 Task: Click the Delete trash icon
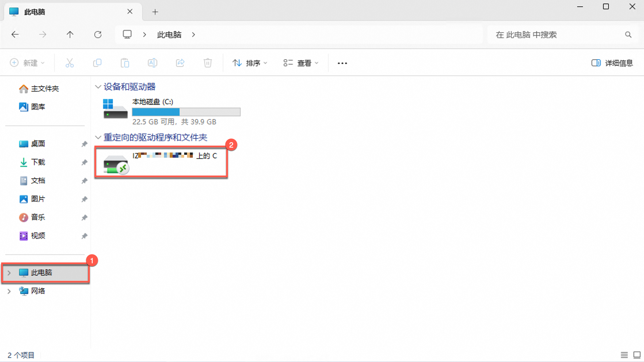click(x=207, y=63)
